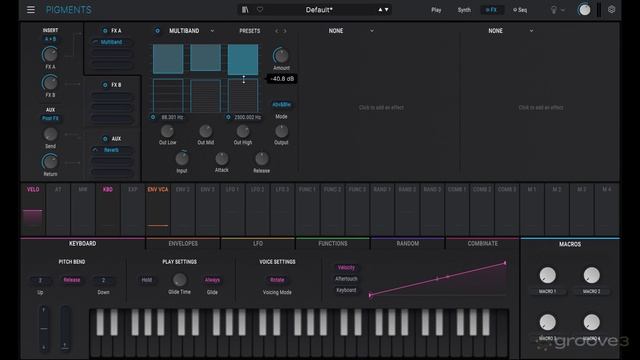Change Glide mode Always selector
The height and width of the screenshot is (360, 640).
[x=212, y=280]
